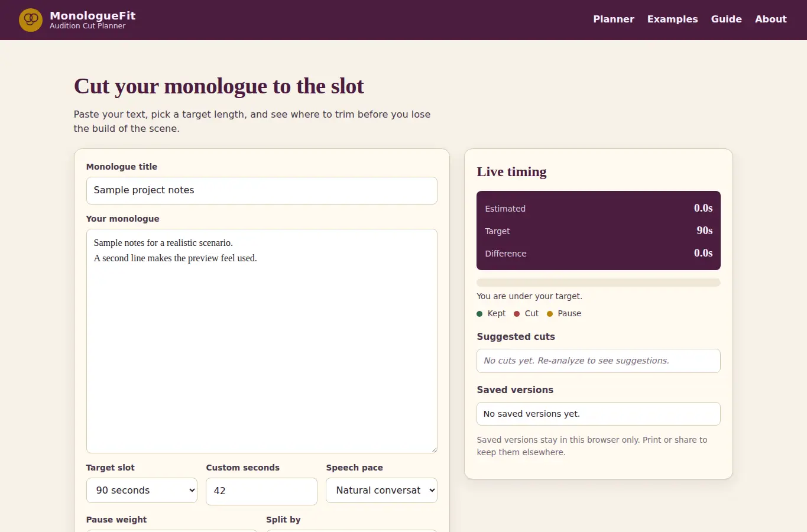Screen dimensions: 807x532
Task: Click the Difference 0.0s value
Action: tap(703, 253)
